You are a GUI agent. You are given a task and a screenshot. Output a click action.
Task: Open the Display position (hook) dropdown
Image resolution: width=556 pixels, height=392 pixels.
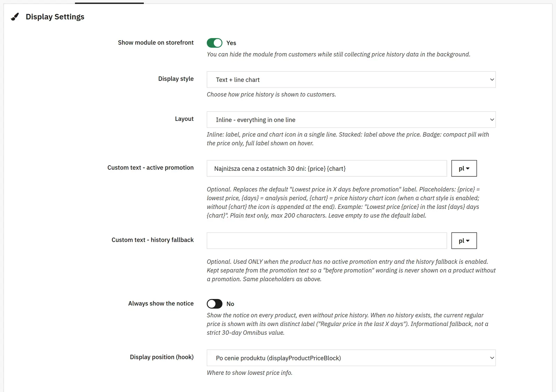pyautogui.click(x=351, y=358)
